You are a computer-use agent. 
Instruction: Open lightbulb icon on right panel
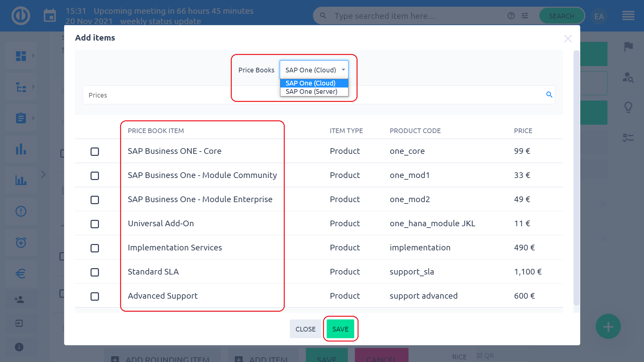[628, 107]
